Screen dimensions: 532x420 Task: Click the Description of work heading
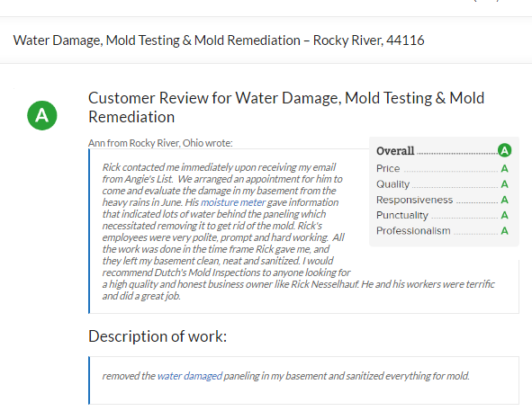[158, 336]
